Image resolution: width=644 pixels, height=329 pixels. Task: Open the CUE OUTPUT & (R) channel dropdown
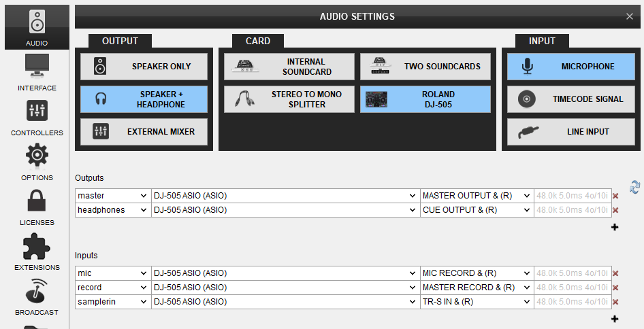[477, 210]
